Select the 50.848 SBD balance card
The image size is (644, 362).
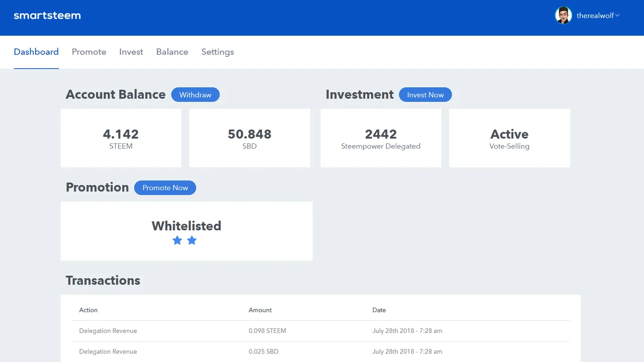coord(250,138)
